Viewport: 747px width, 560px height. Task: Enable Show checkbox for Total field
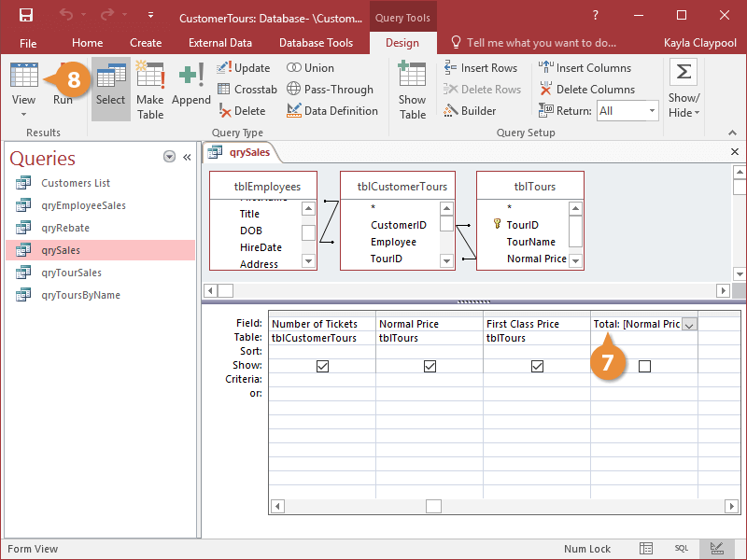point(644,367)
